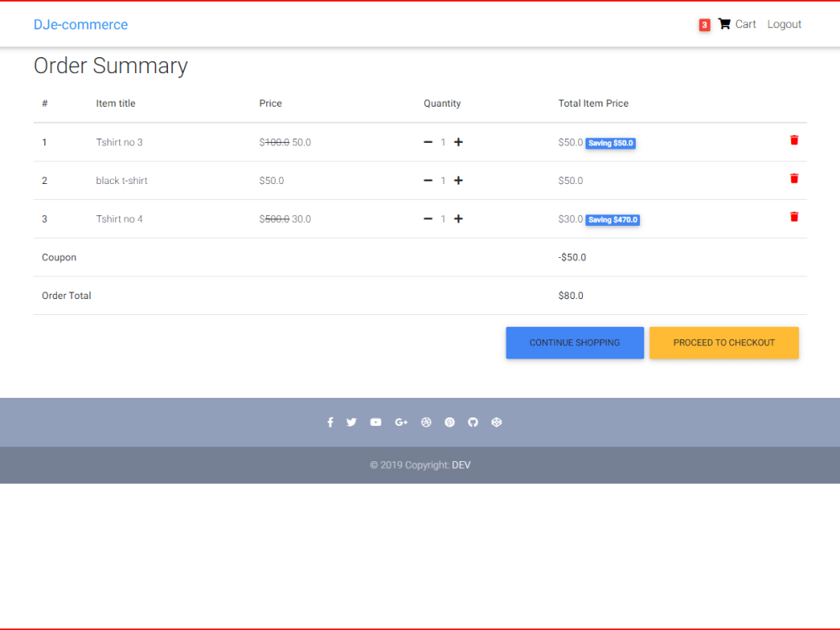840x630 pixels.
Task: Delete the Tshirt no 3 item
Action: [794, 140]
